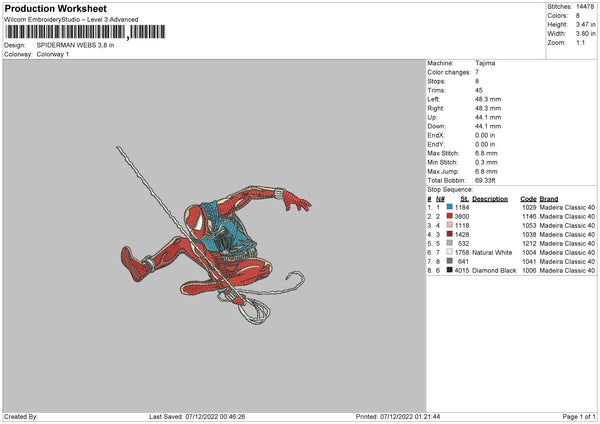Click the Description column header
This screenshot has width=600, height=424.
coord(490,198)
